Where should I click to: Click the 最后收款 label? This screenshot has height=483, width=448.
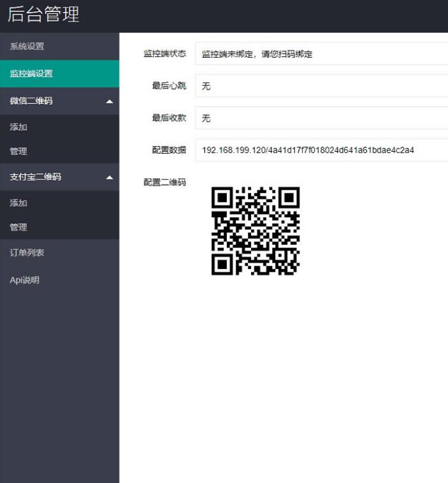[x=169, y=118]
